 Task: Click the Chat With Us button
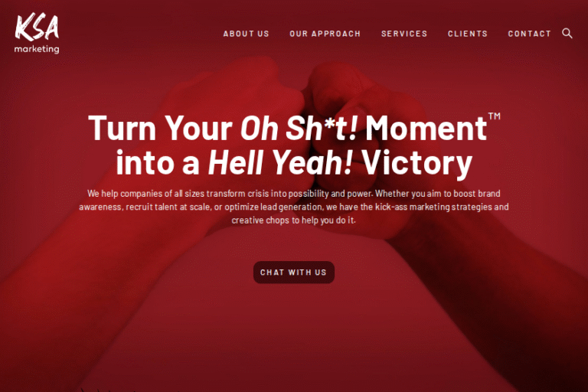tap(294, 273)
